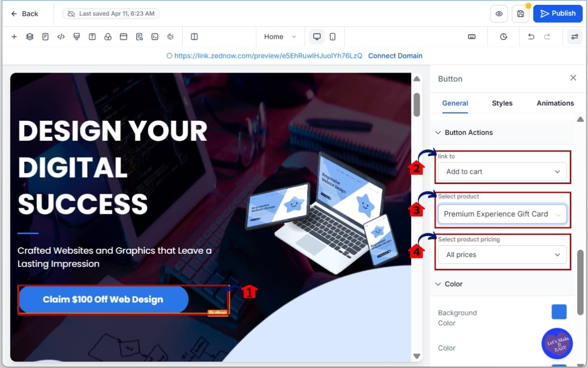Click the canvas vertical scrollbar thumb
Viewport: 588px width, 368px height.
417,105
